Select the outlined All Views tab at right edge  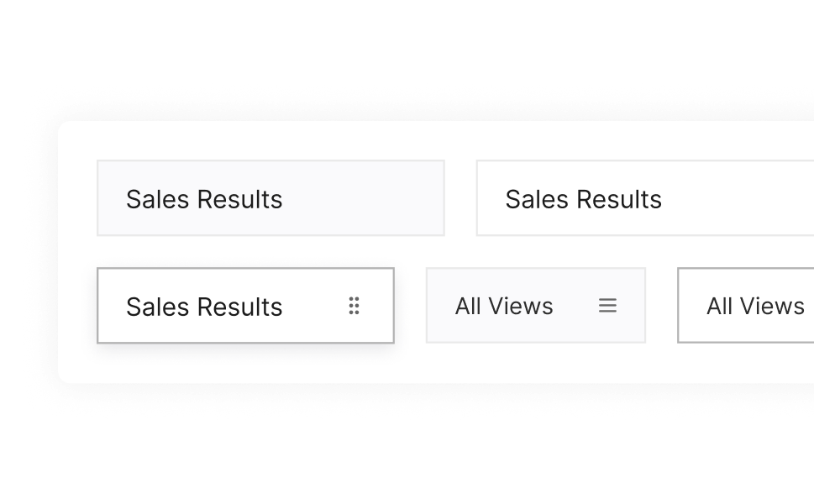pyautogui.click(x=745, y=306)
